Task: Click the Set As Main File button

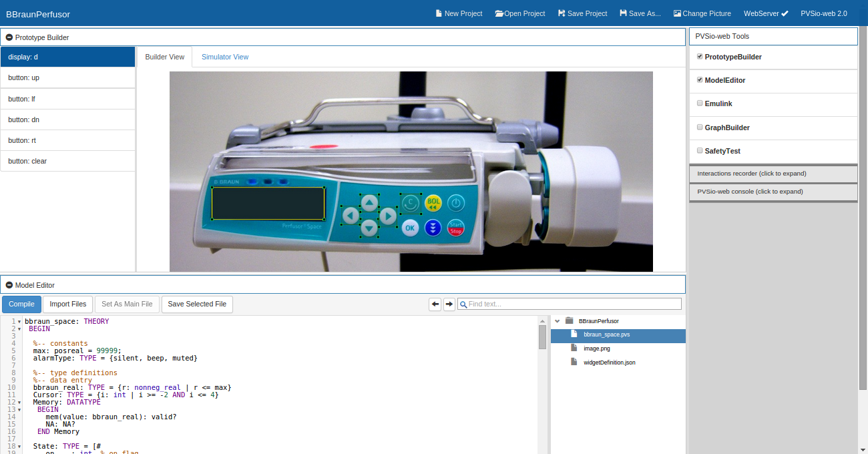Action: click(x=127, y=304)
